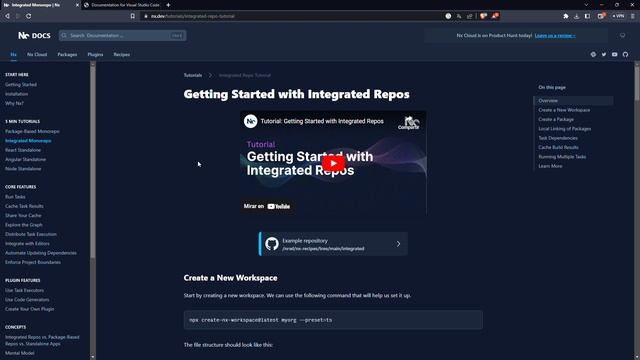Open Installation in sidebar
This screenshot has height=360, width=640.
coord(17,94)
